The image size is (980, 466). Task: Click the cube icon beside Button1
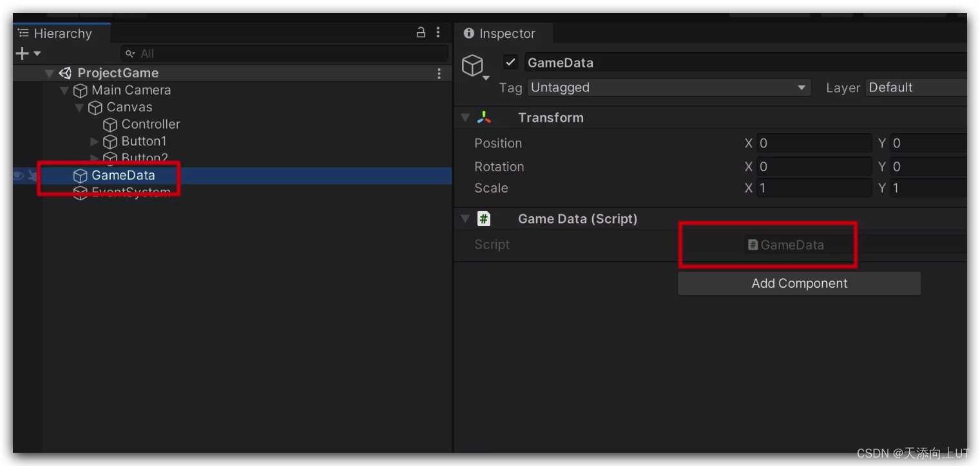pyautogui.click(x=110, y=142)
